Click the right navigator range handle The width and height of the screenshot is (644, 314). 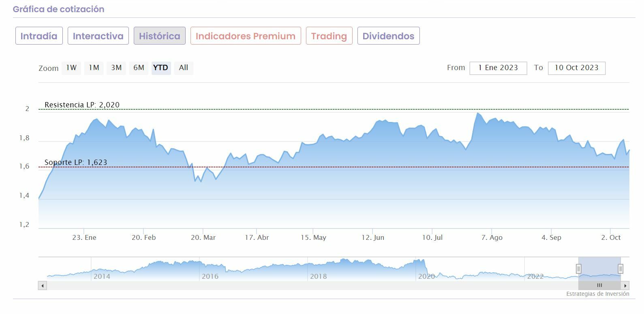(620, 269)
